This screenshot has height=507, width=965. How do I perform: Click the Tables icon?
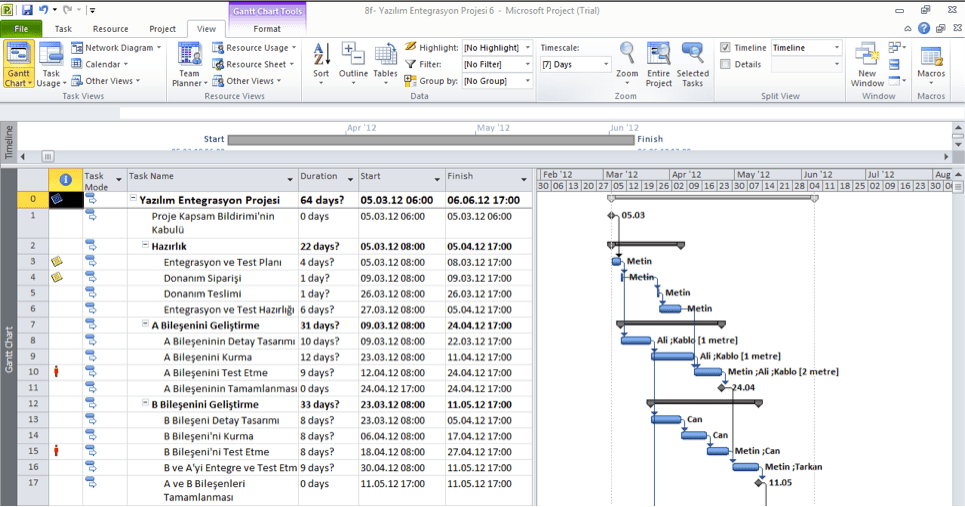pyautogui.click(x=385, y=62)
